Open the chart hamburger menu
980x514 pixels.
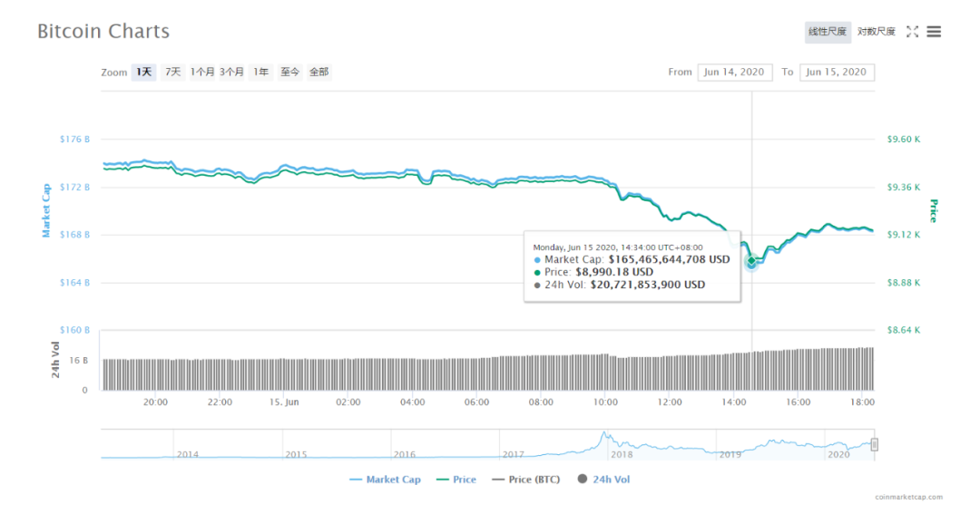pos(934,32)
